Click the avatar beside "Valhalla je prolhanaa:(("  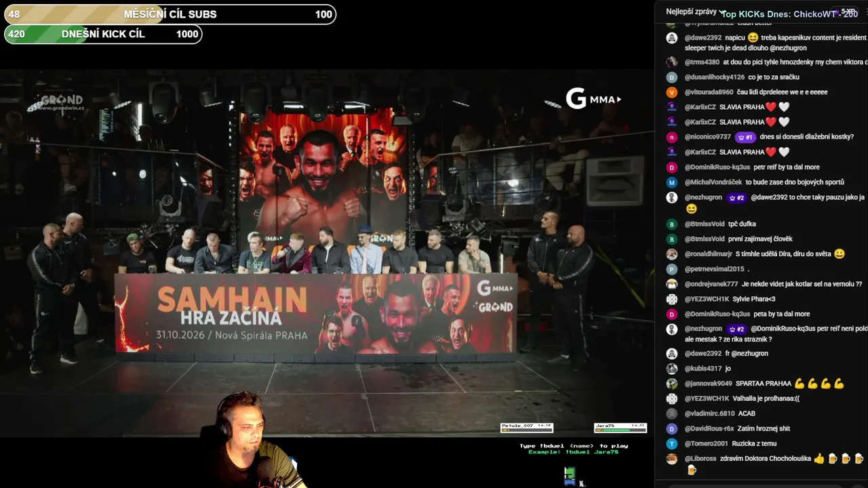[672, 399]
